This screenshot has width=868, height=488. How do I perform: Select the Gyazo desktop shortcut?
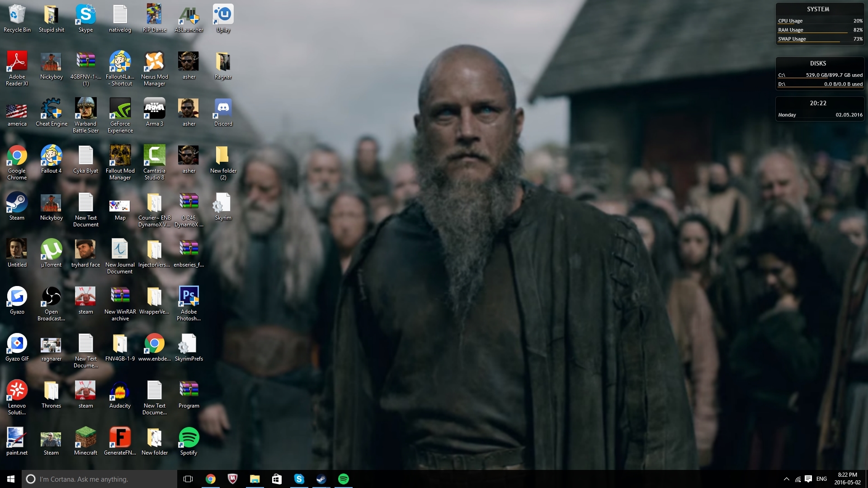17,301
